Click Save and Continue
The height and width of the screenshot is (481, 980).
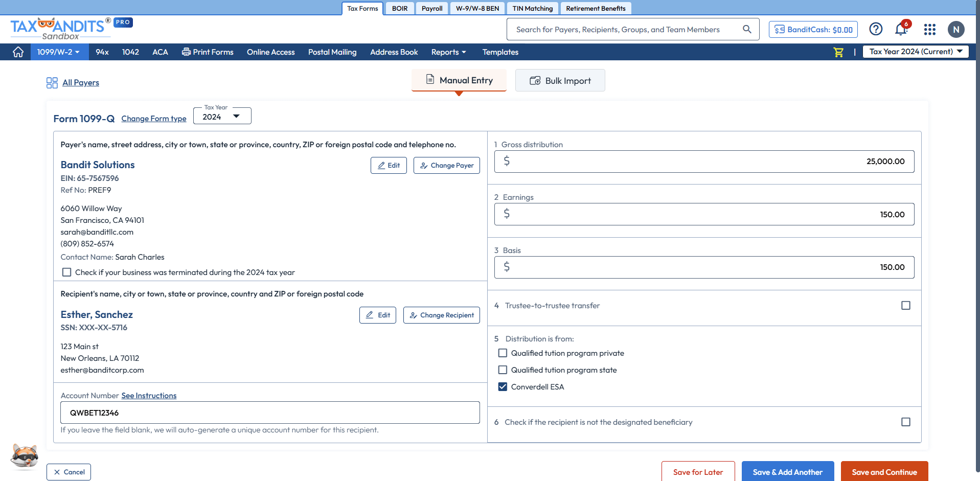884,472
